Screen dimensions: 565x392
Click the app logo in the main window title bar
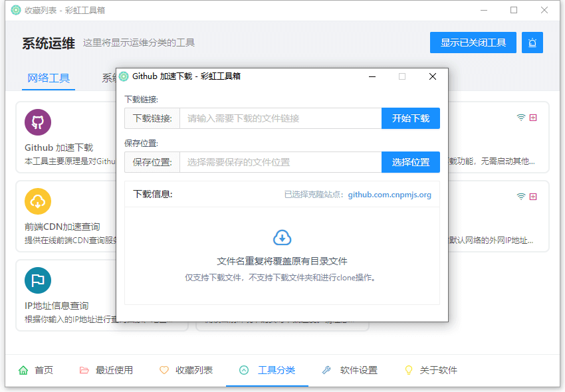click(16, 10)
